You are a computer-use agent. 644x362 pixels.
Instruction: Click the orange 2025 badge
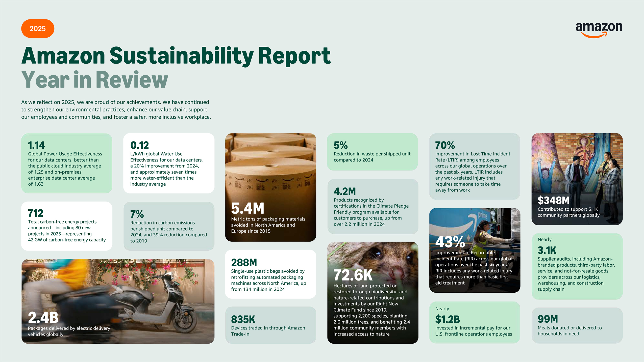click(x=38, y=29)
